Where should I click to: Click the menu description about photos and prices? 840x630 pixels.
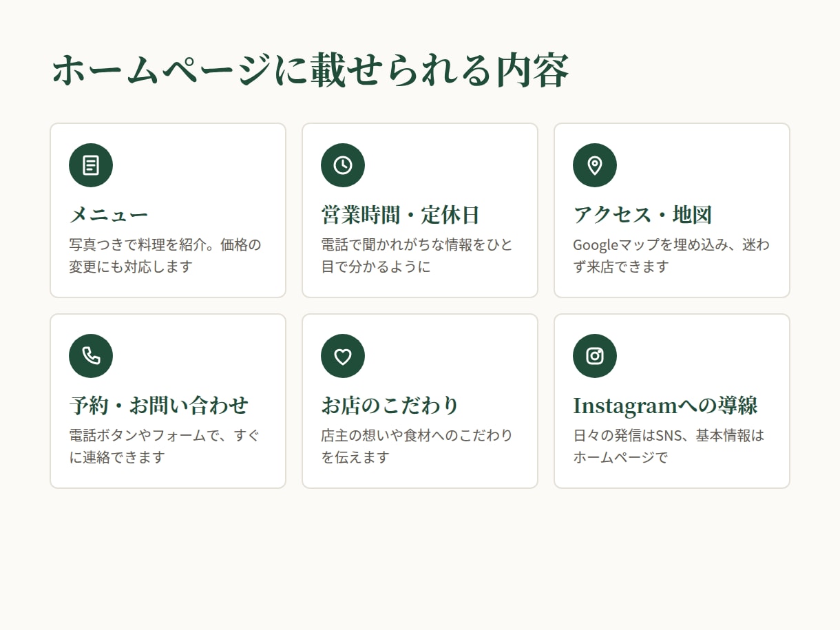[x=165, y=255]
